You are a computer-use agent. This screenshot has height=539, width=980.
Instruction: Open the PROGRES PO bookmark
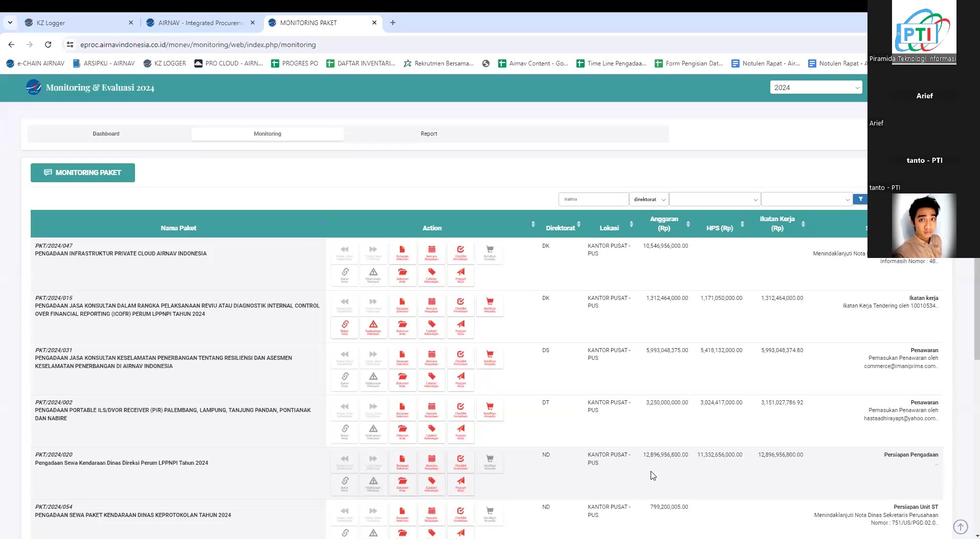tap(295, 63)
